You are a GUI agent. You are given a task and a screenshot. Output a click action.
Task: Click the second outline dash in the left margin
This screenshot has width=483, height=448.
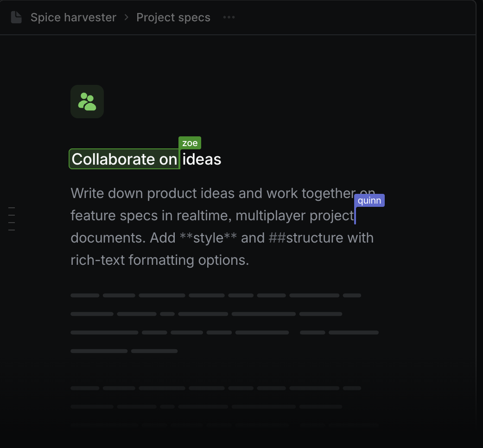(x=12, y=214)
